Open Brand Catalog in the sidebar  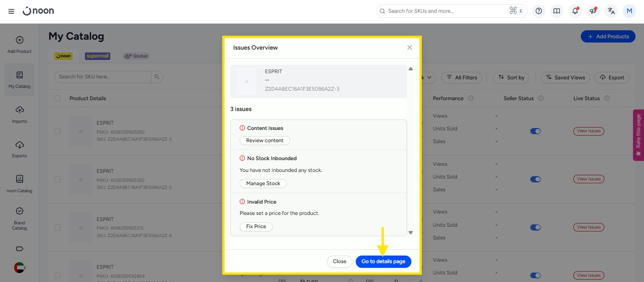19,218
